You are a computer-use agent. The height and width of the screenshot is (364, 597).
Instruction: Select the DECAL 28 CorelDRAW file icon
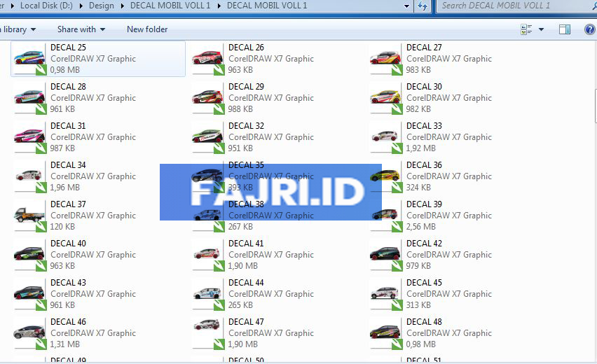[29, 98]
